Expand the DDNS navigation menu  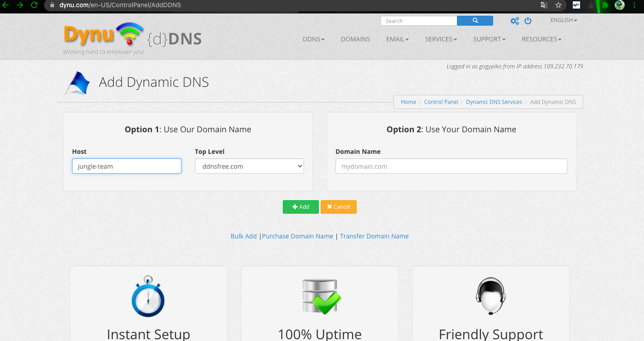click(x=313, y=39)
